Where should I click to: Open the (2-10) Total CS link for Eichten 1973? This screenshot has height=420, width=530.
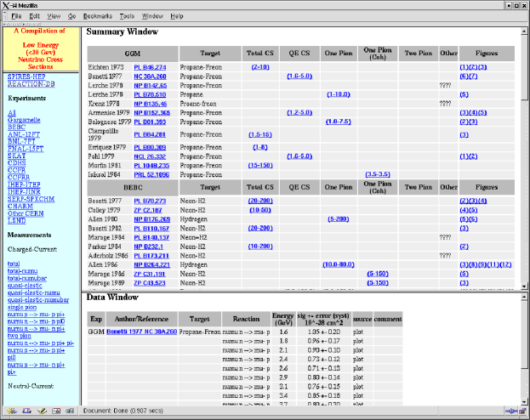point(260,67)
